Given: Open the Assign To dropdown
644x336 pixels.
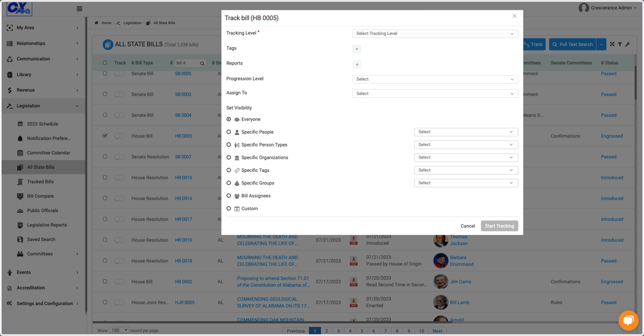Looking at the screenshot, I should [435, 93].
